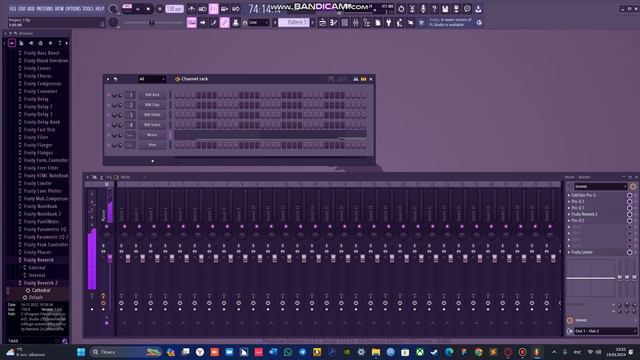Click the channel rack step sequencer toggle icon

click(363, 79)
